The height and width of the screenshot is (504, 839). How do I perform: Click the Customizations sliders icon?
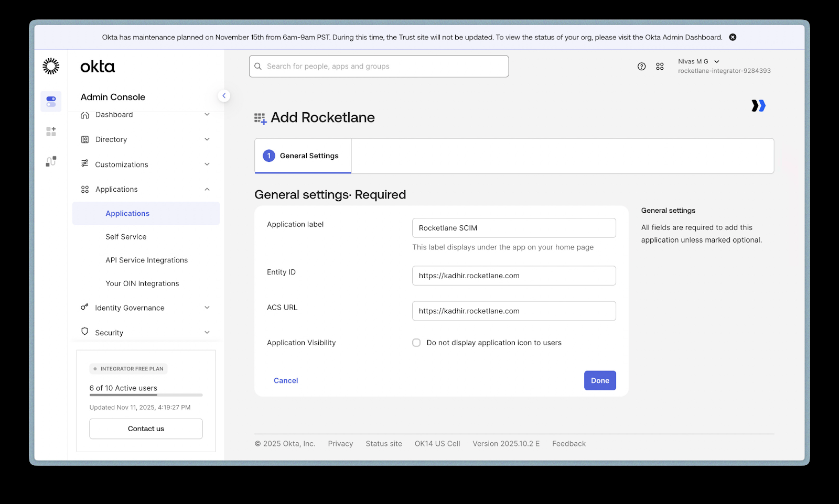pyautogui.click(x=85, y=164)
